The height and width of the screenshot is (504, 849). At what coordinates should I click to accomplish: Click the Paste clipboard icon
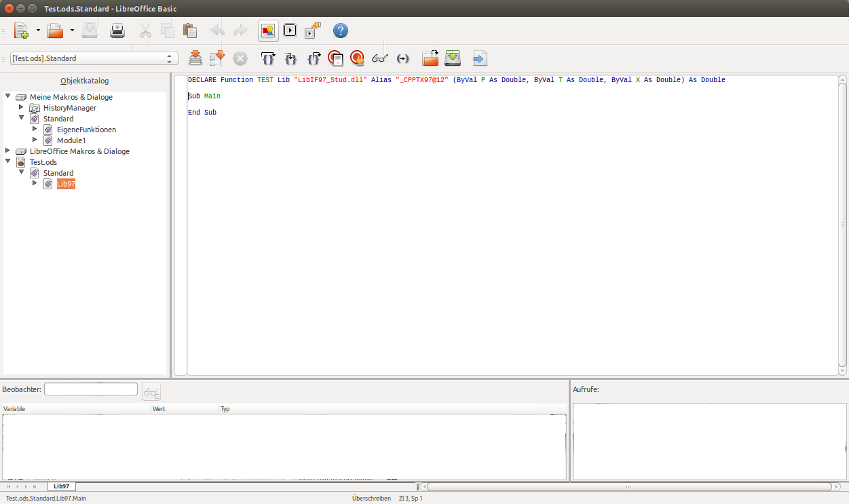pos(190,31)
